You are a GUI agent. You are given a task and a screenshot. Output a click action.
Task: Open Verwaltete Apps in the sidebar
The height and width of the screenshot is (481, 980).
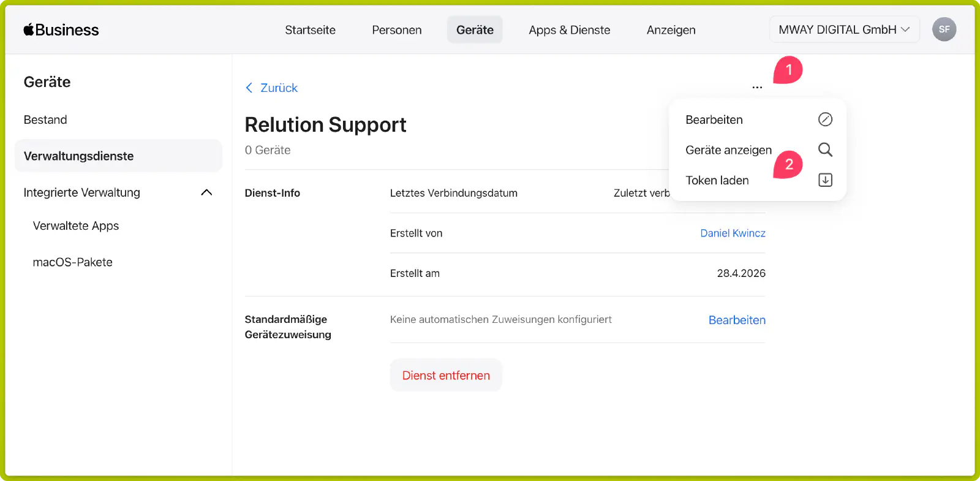(76, 225)
